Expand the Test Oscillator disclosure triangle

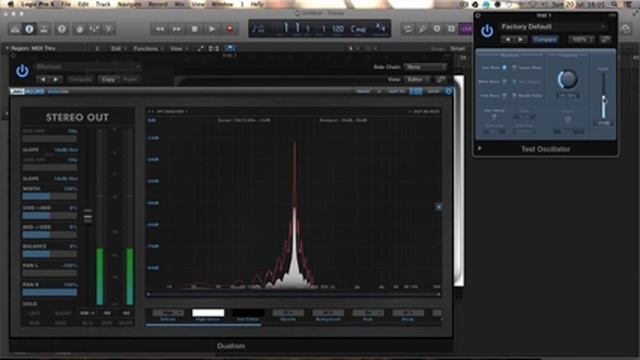[480, 149]
